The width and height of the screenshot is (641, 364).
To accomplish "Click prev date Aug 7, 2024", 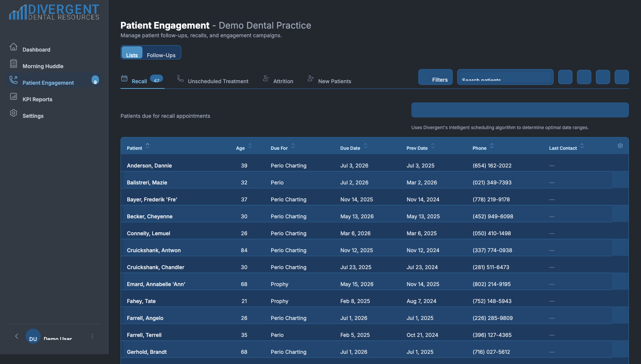I will pyautogui.click(x=421, y=301).
